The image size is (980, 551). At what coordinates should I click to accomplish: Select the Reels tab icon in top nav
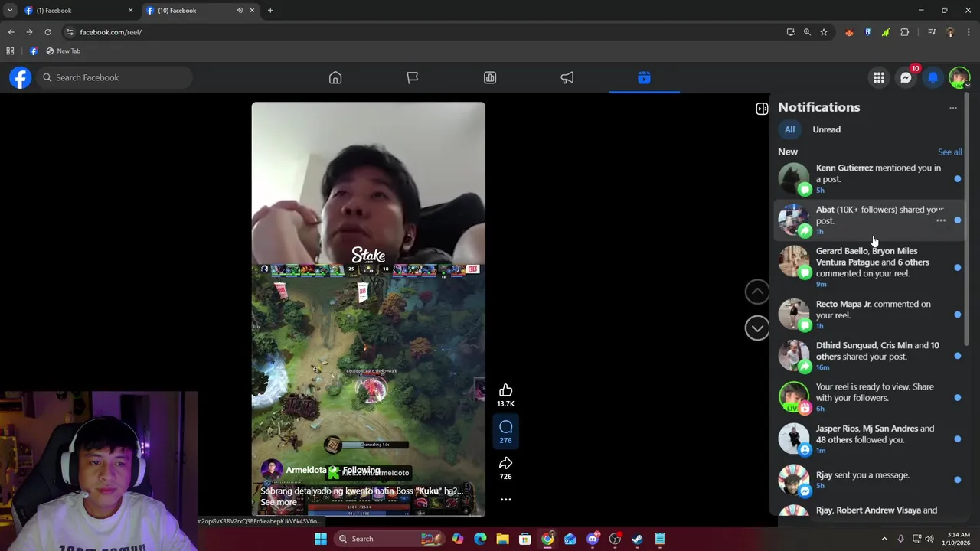[644, 77]
